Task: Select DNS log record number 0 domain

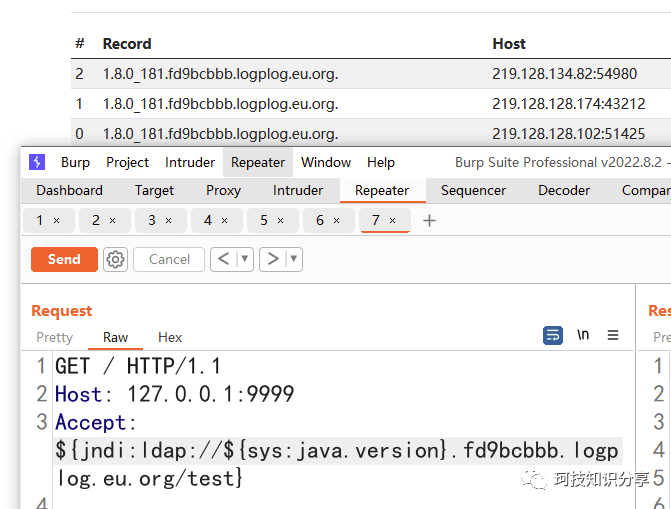Action: 220,134
